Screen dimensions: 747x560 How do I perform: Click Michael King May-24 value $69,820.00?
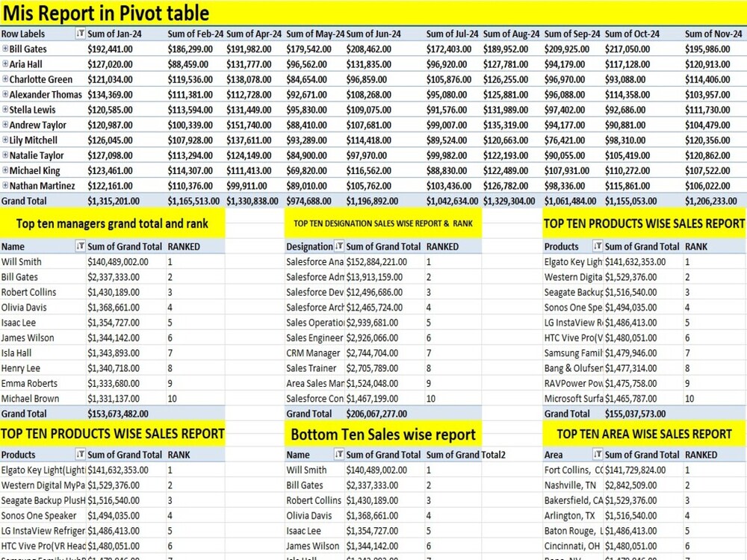coord(307,171)
